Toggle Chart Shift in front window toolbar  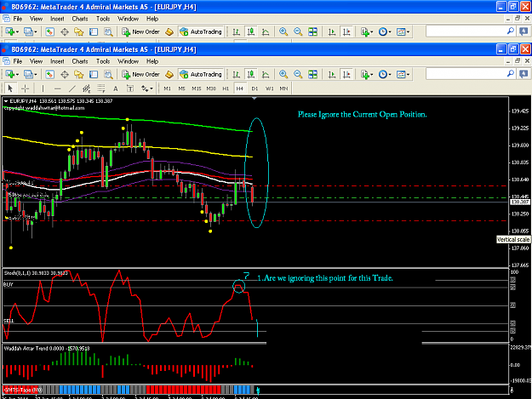(346, 74)
